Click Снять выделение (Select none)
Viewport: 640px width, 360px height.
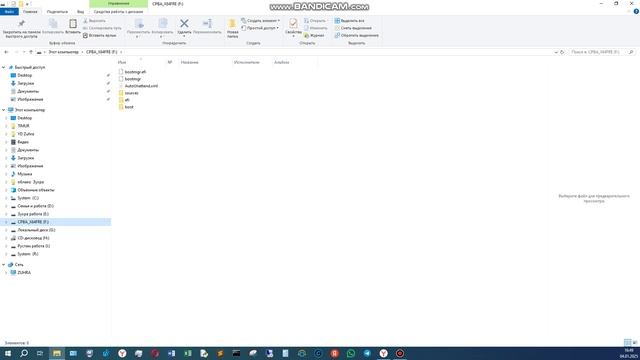[353, 28]
